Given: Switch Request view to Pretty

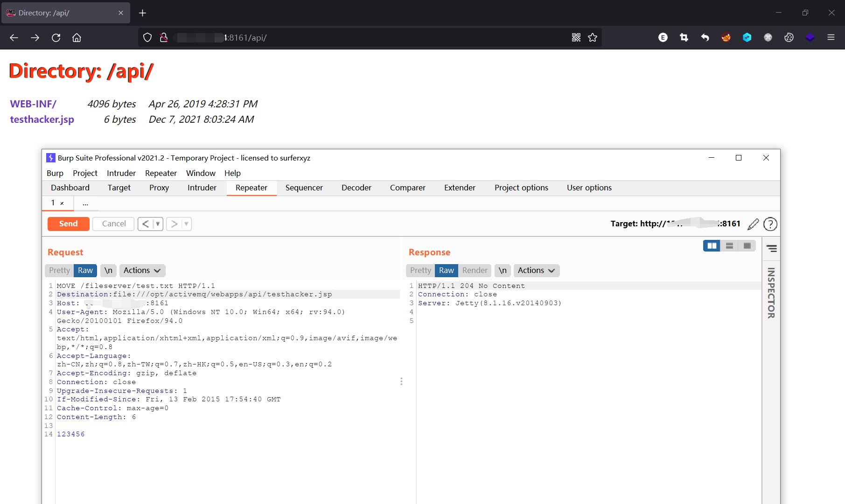Looking at the screenshot, I should (x=59, y=271).
